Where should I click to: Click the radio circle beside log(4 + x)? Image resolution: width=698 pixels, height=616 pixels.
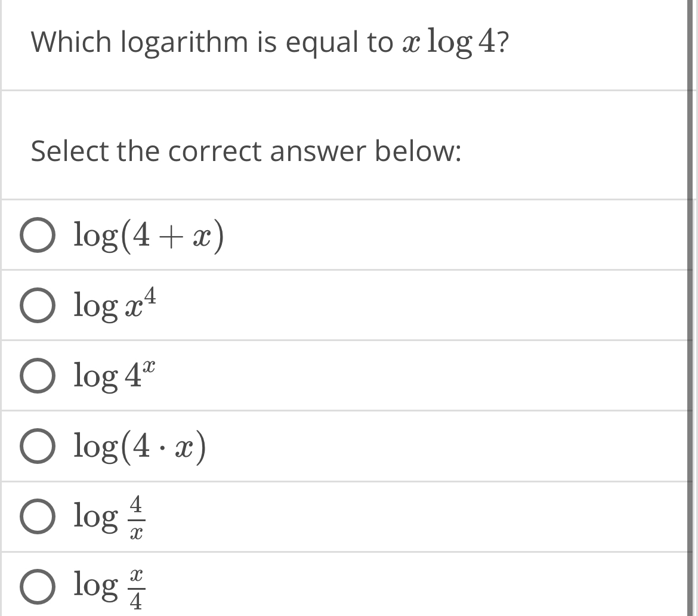37,236
